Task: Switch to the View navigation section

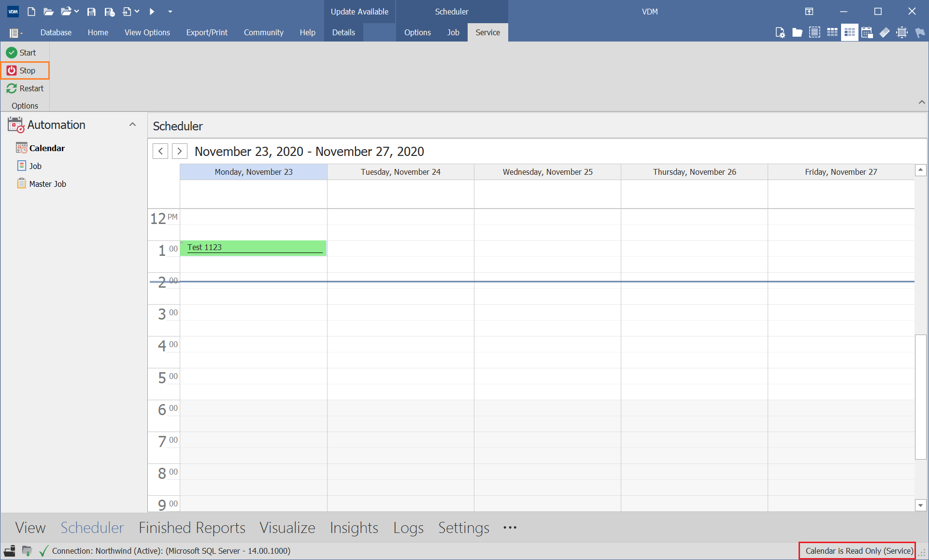Action: (x=30, y=528)
